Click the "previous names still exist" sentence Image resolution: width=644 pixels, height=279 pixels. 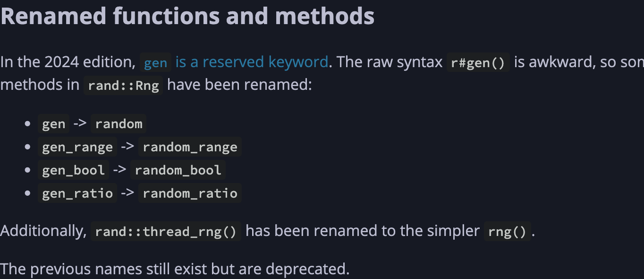click(x=175, y=269)
